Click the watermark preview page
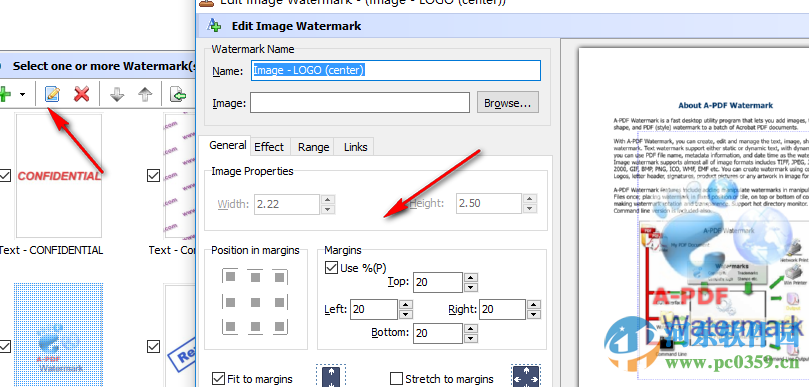Image resolution: width=809 pixels, height=387 pixels. 693,217
